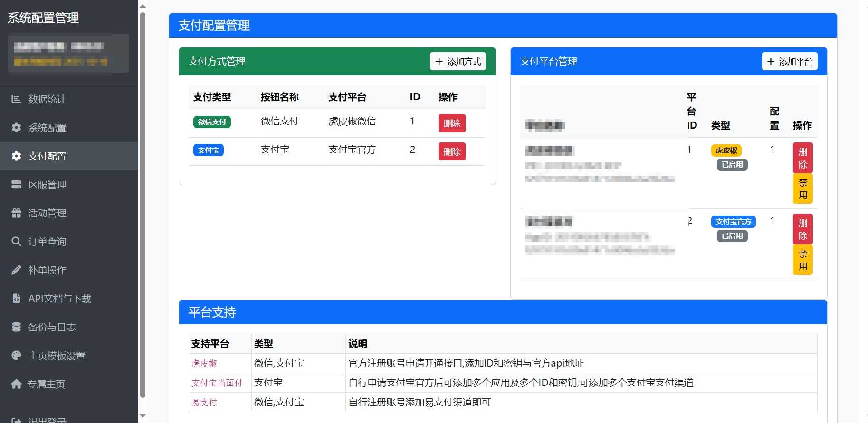Click the API文档与下载 file icon
The image size is (868, 423).
[16, 299]
